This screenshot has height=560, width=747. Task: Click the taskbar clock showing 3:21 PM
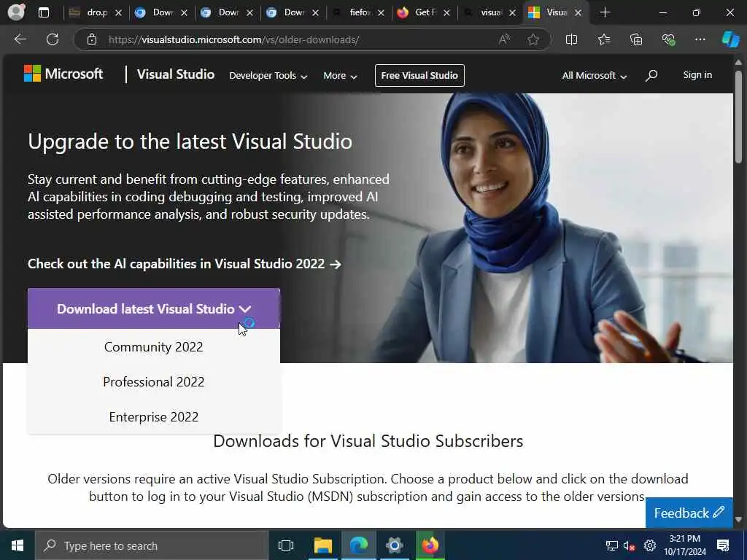click(x=684, y=545)
